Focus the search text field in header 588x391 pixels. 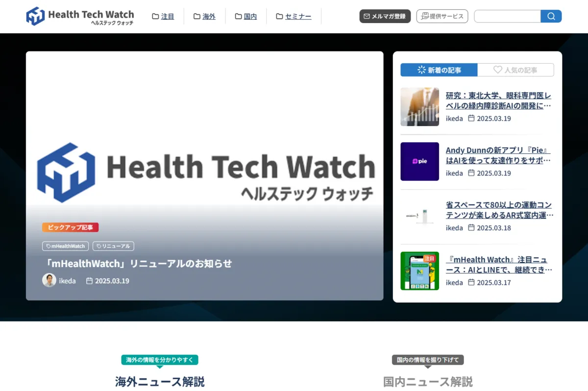click(507, 16)
